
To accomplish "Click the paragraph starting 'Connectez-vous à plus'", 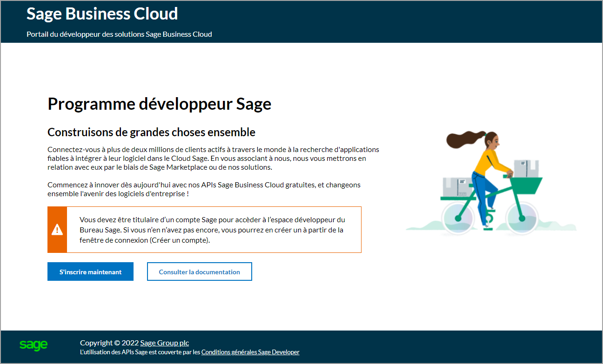I will pyautogui.click(x=213, y=159).
